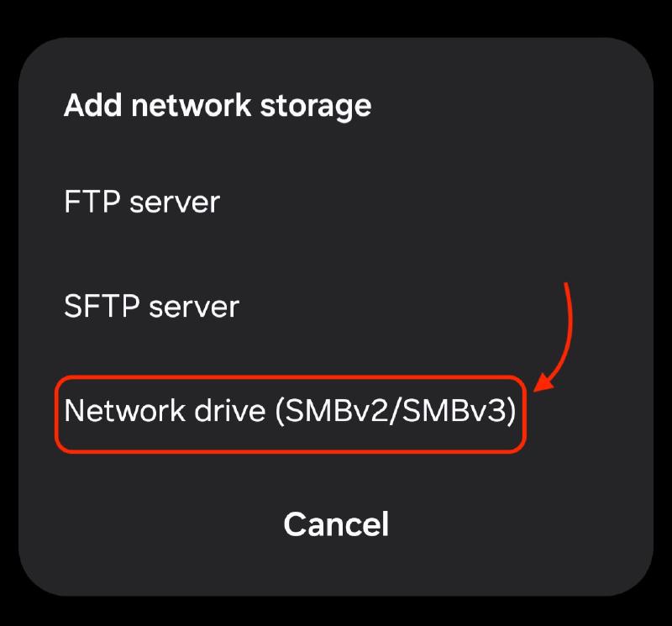Dismiss the dialog with Cancel
The height and width of the screenshot is (626, 672).
[x=336, y=524]
